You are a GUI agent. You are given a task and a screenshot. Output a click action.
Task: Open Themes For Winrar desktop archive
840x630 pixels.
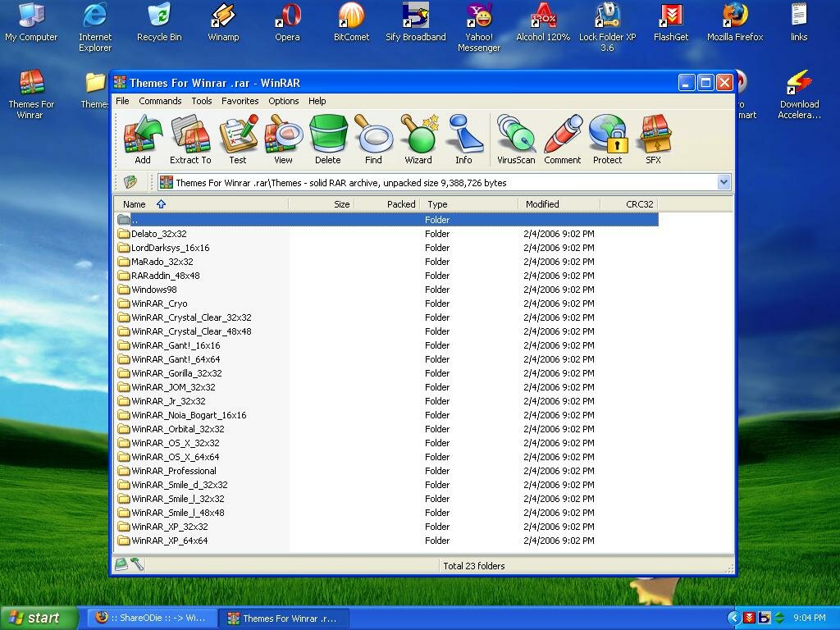tap(31, 94)
